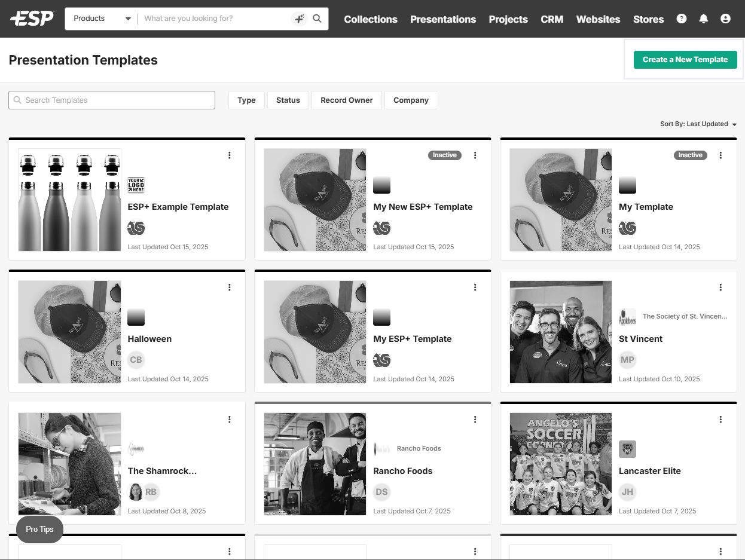745x560 pixels.
Task: Expand the Products search category dropdown
Action: pos(102,19)
